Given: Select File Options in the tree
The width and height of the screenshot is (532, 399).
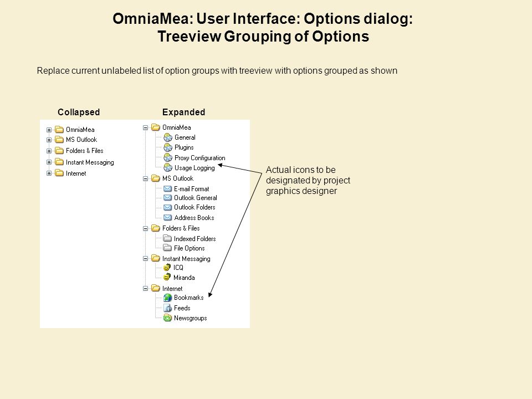Looking at the screenshot, I should (x=190, y=248).
